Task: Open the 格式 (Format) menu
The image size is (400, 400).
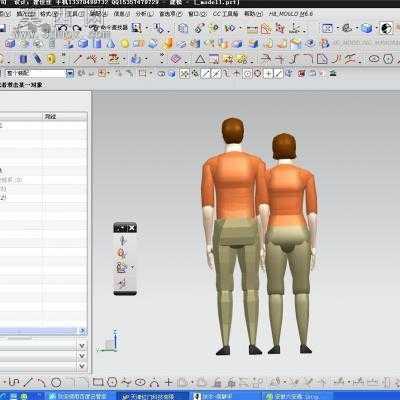Action: click(x=49, y=14)
